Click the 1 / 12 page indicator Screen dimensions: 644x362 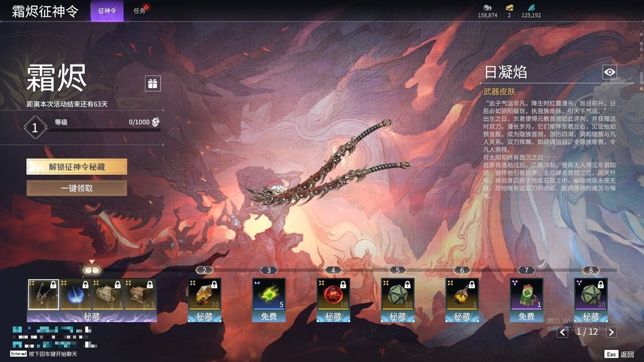[x=587, y=332]
